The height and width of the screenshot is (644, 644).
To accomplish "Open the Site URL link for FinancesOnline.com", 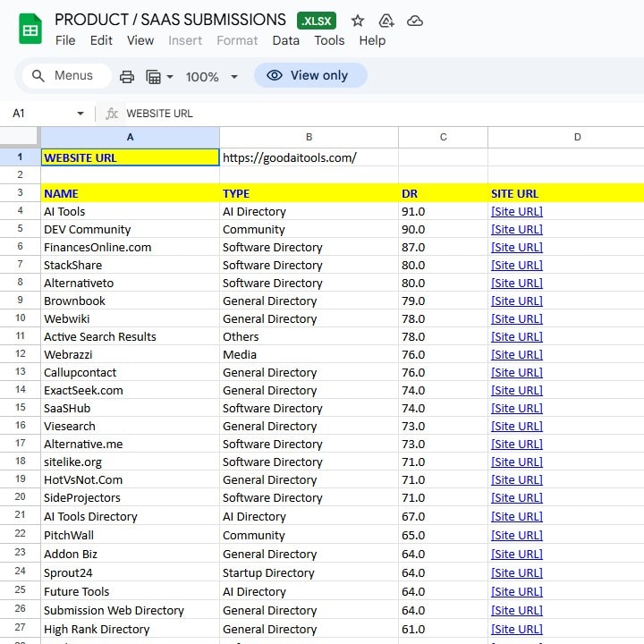I will [517, 247].
